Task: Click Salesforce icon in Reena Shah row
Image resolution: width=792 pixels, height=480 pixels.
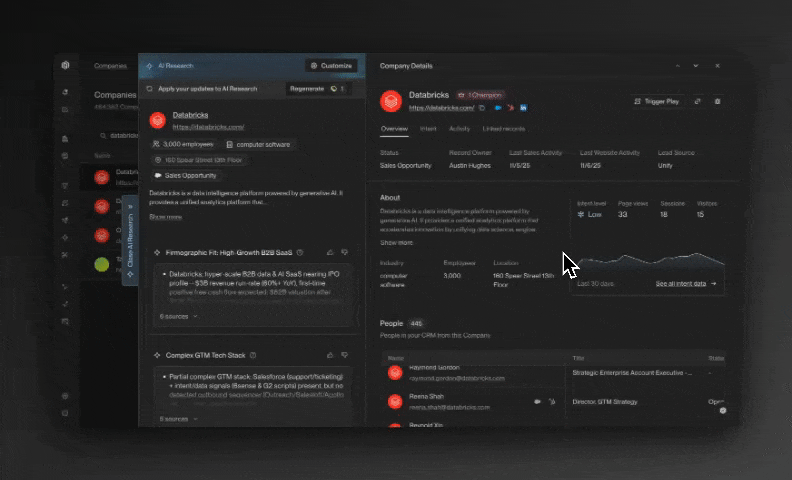Action: 537,402
